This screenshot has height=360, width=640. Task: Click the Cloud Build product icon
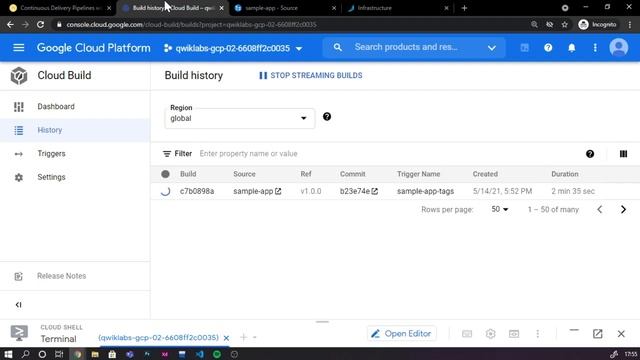coord(19,76)
